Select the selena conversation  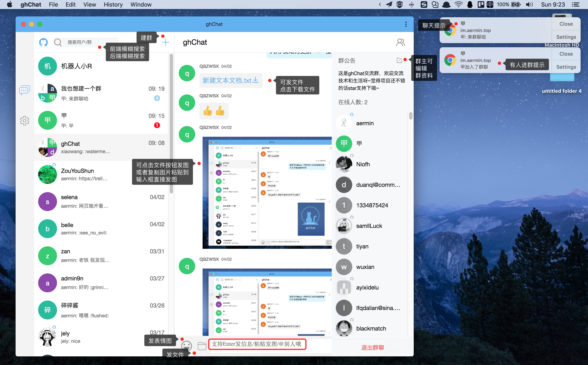pyautogui.click(x=101, y=201)
